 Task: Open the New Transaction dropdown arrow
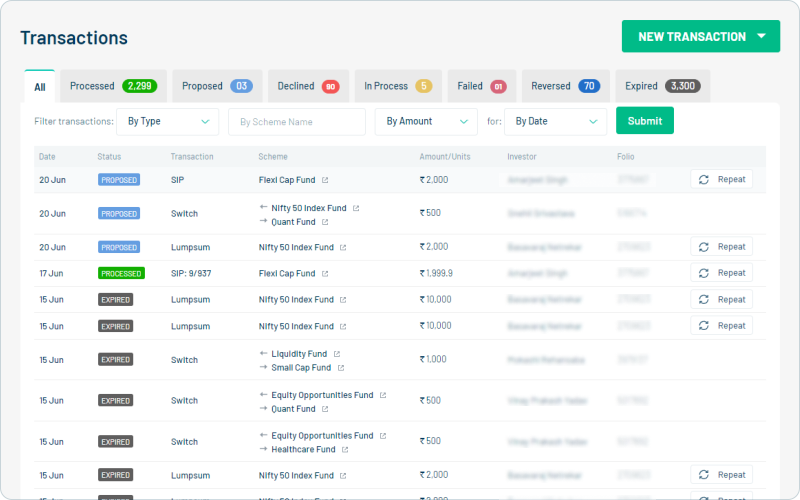pos(762,36)
